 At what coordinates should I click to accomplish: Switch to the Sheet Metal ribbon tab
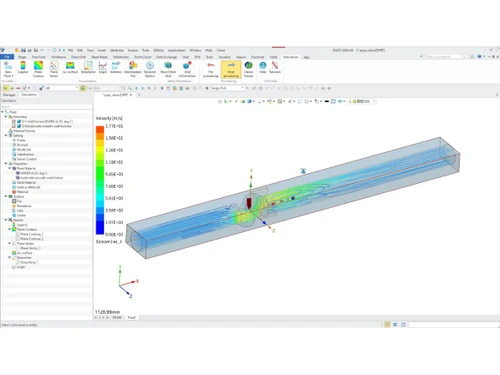pos(99,57)
